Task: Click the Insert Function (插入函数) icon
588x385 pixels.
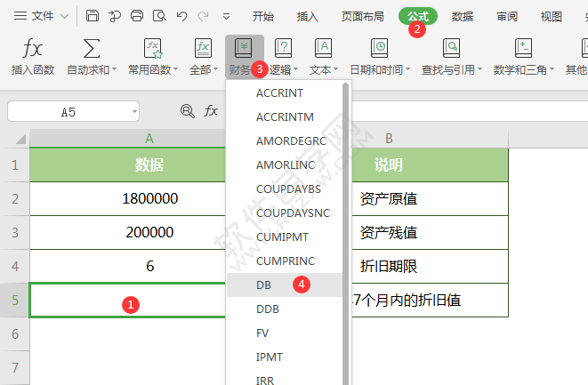Action: [32, 49]
